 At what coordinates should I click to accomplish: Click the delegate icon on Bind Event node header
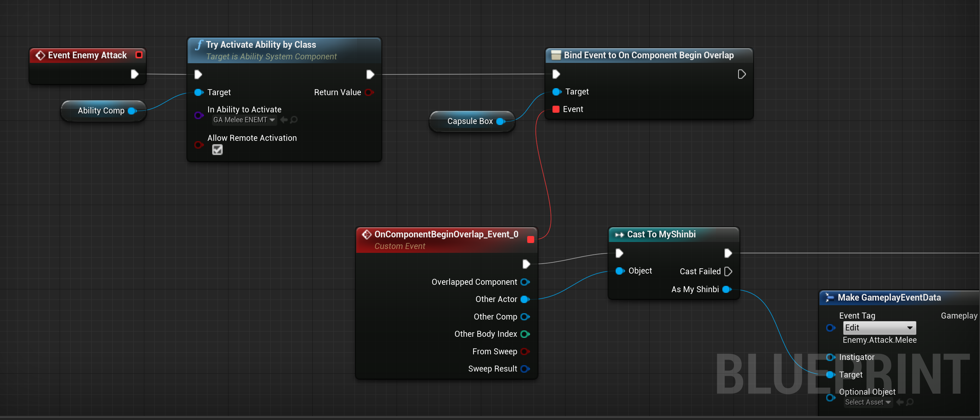click(555, 55)
